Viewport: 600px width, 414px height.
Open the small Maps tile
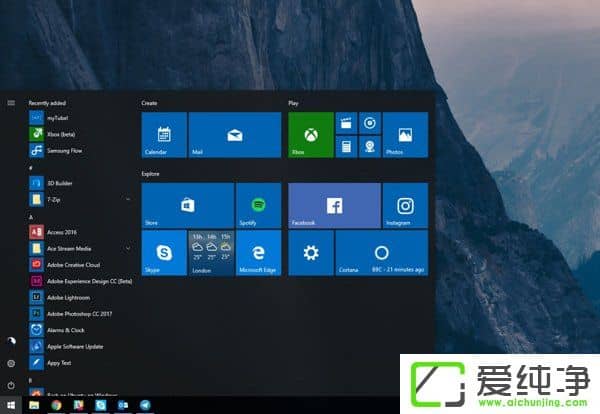point(370,147)
